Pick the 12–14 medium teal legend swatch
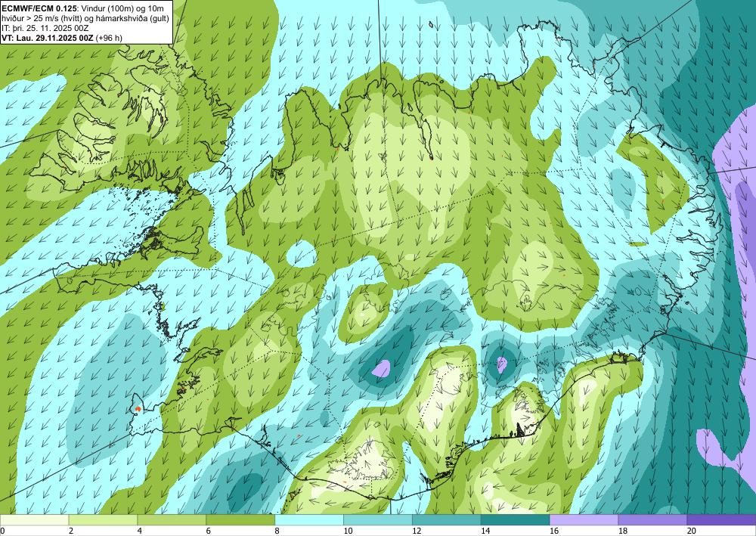The width and height of the screenshot is (756, 536). (x=447, y=519)
